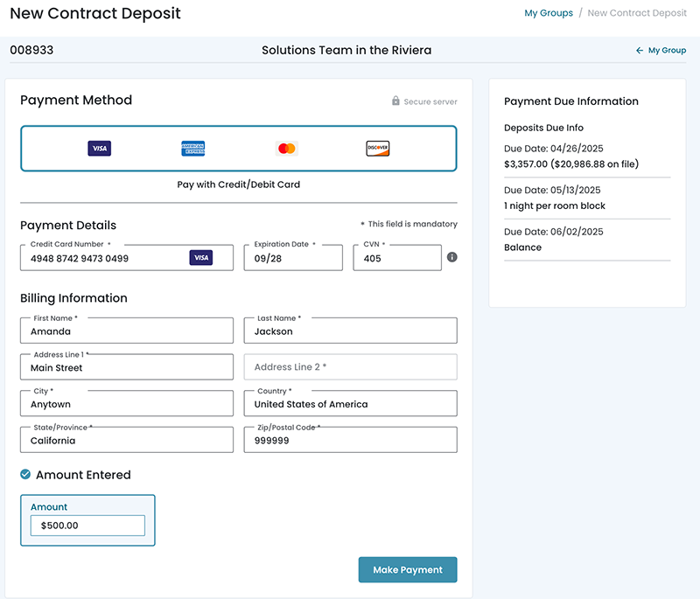Click the My Group back link
This screenshot has height=599, width=700.
pos(667,51)
